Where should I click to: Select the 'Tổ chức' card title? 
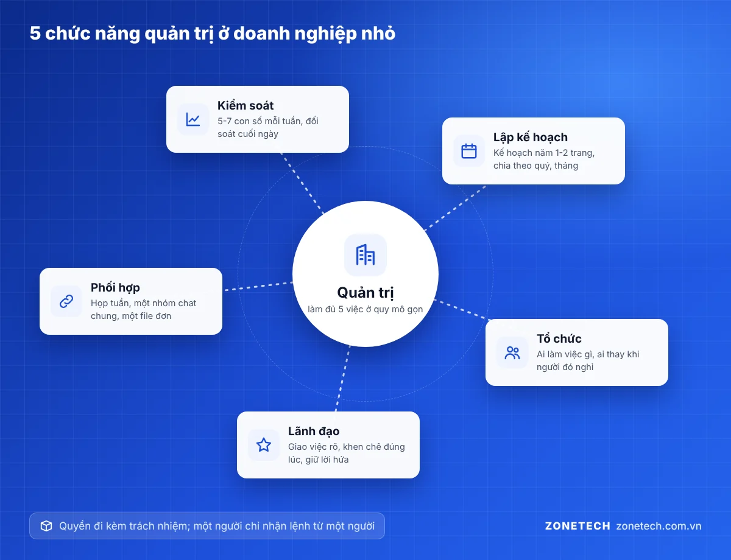[x=559, y=338]
